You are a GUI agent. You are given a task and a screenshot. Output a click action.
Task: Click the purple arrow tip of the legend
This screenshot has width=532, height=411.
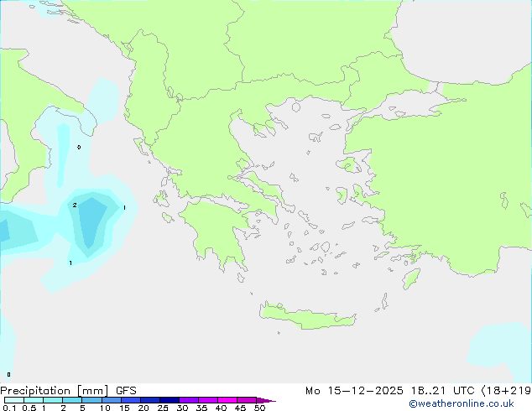pos(266,400)
